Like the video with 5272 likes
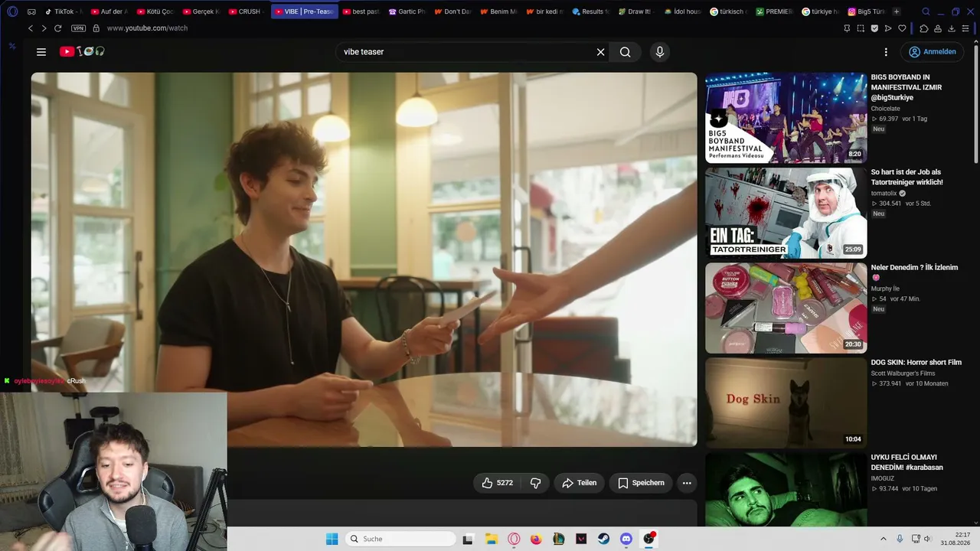 coord(498,483)
